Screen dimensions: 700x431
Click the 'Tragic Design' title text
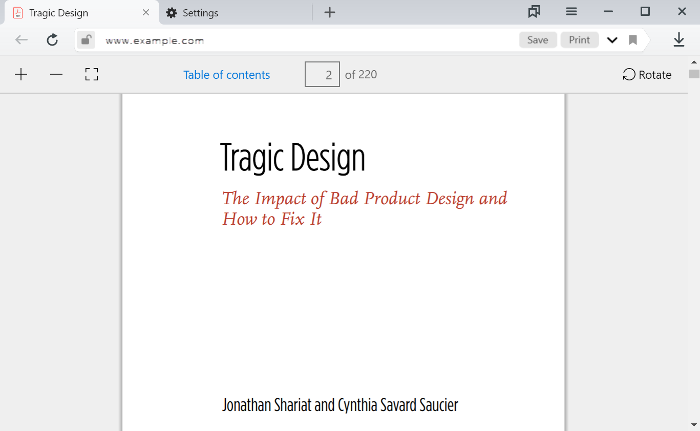pyautogui.click(x=293, y=158)
